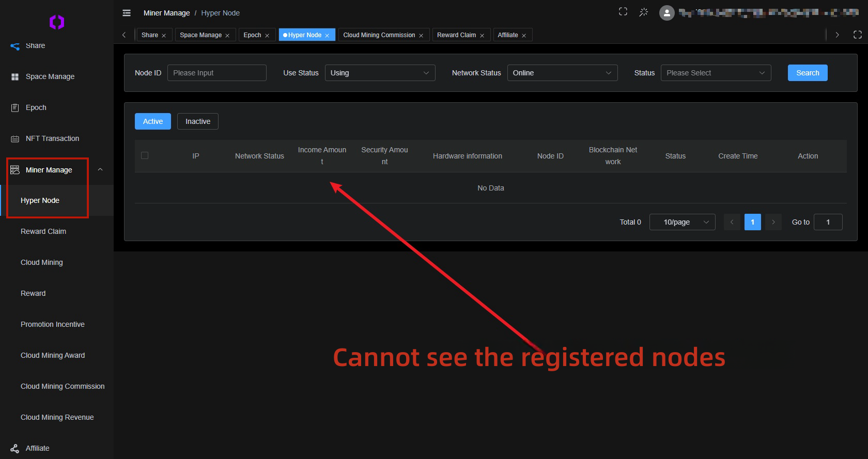Close the Hyper Node tab

click(327, 36)
